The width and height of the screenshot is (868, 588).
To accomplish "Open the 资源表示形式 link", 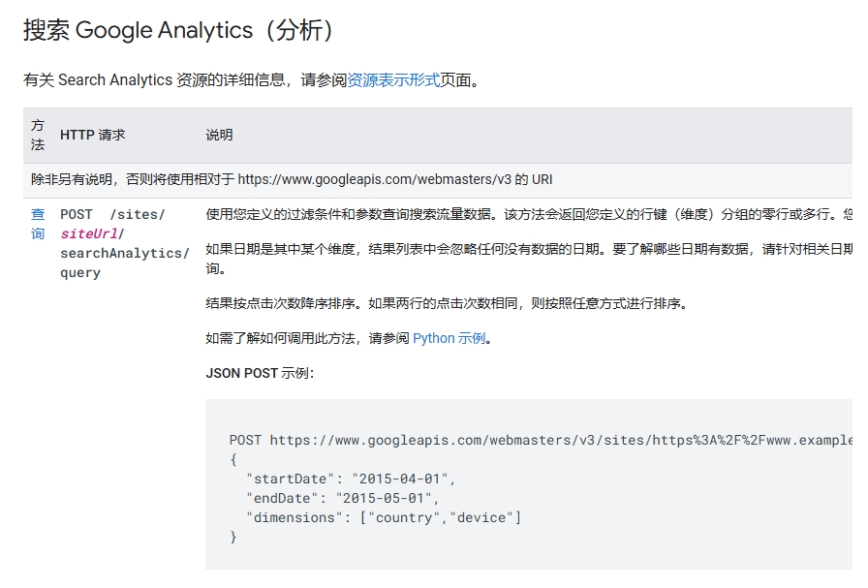I will click(x=393, y=80).
